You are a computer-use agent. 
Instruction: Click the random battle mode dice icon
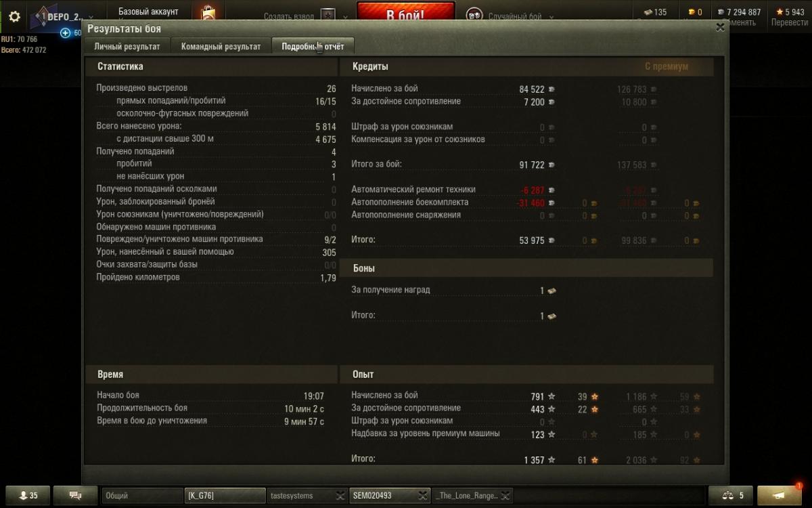(x=475, y=16)
